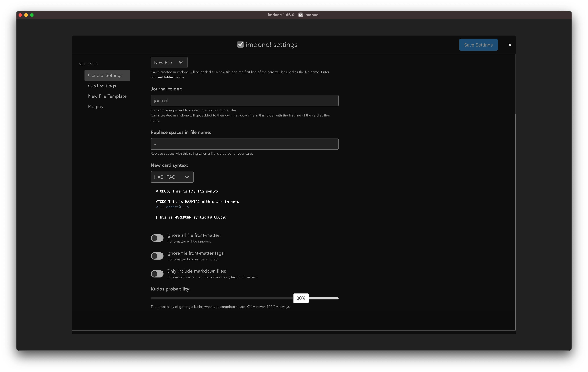Switch to Plugins section
The height and width of the screenshot is (372, 588).
pyautogui.click(x=95, y=107)
